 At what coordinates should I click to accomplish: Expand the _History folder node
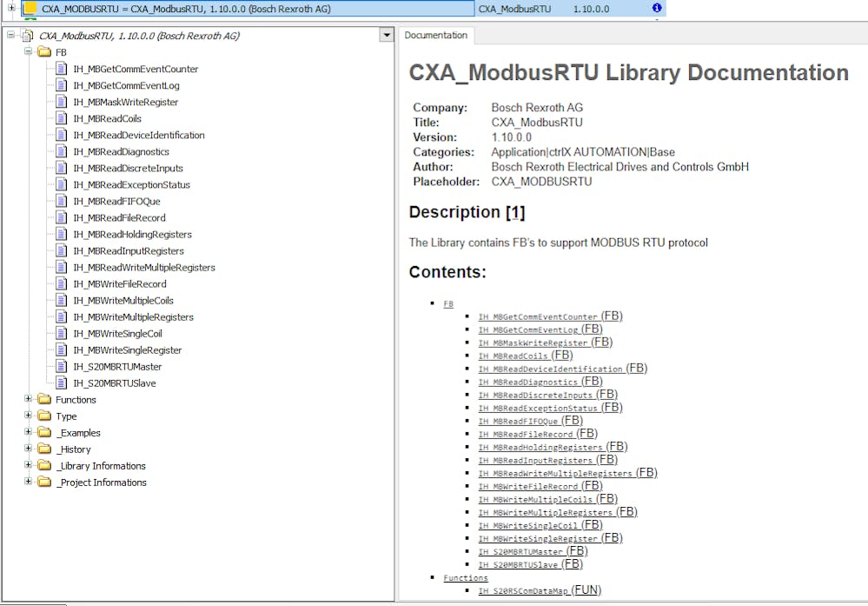(x=28, y=450)
